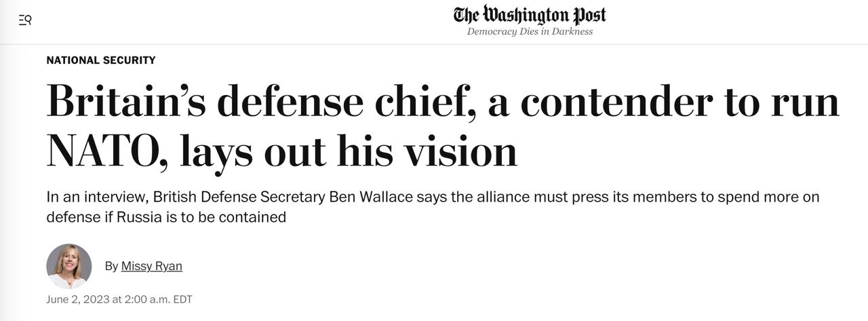This screenshot has height=321, width=868.
Task: Click The Washington Post masthead logo
Action: [x=530, y=15]
